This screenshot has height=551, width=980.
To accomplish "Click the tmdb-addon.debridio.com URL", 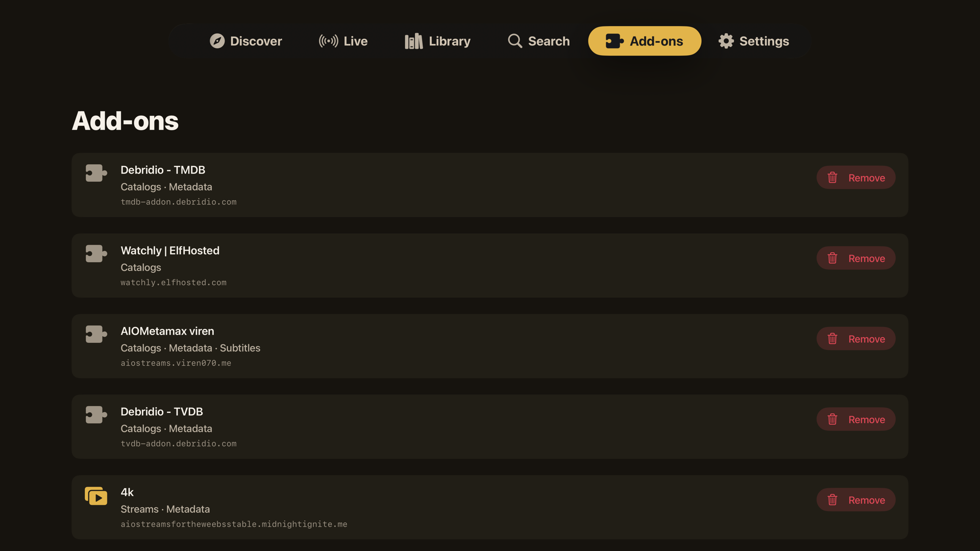I will pos(179,202).
